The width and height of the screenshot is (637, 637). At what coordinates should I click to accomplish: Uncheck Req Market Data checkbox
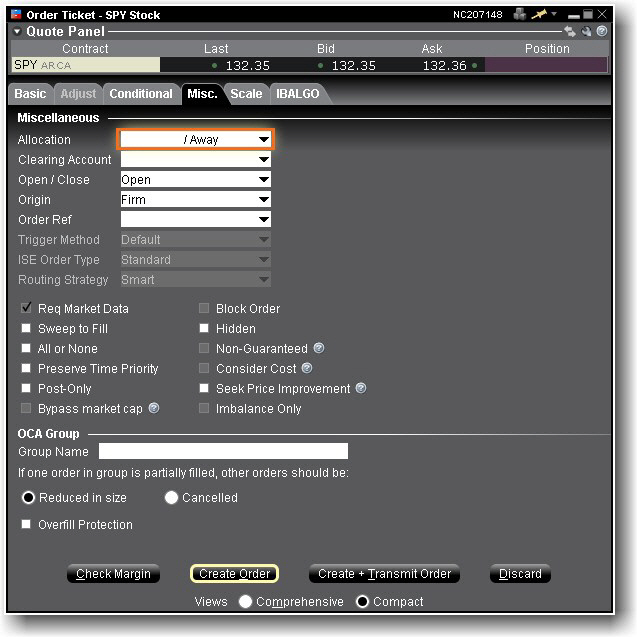click(26, 308)
